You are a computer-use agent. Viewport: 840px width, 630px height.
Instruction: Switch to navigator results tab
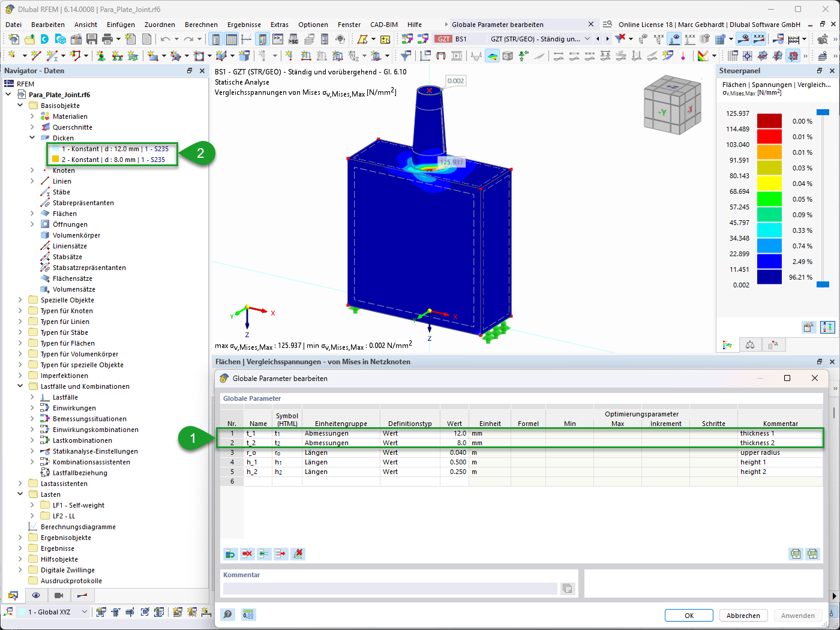82,595
